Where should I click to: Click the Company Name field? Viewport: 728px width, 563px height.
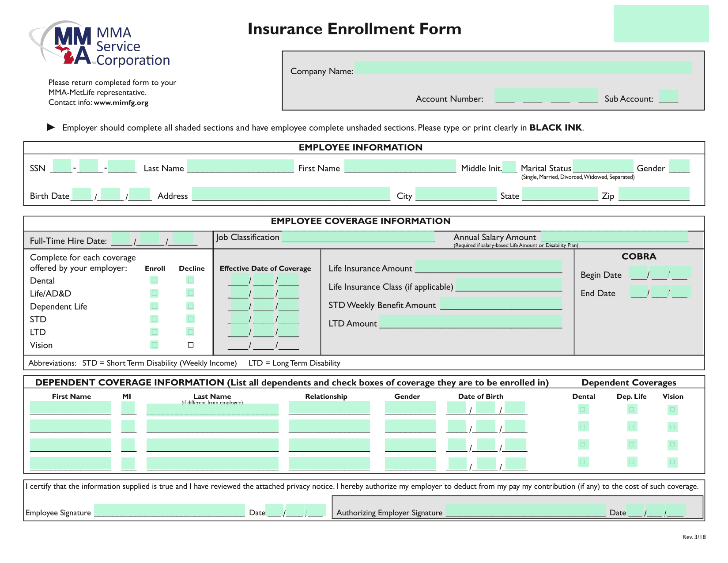click(x=523, y=68)
